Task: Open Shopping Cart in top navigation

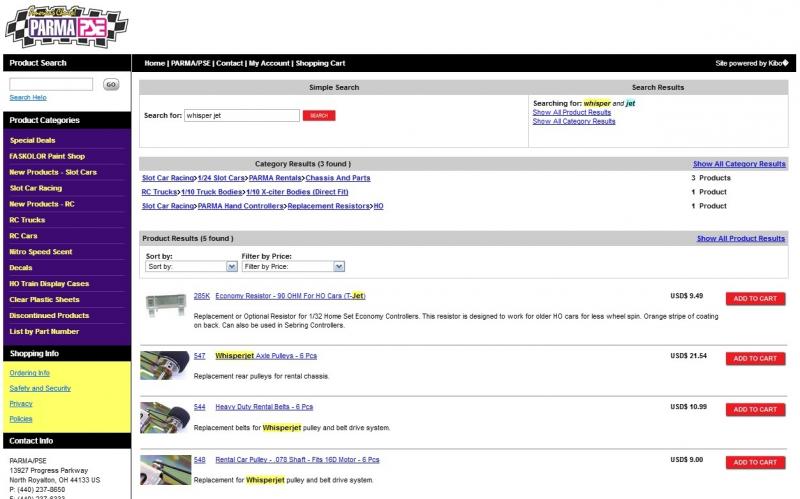Action: (320, 63)
